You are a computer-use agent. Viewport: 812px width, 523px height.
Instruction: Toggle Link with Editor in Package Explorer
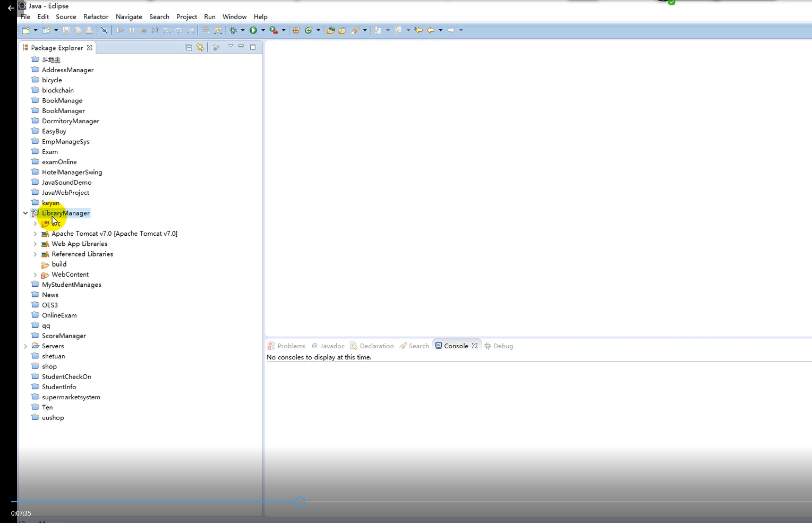point(200,47)
